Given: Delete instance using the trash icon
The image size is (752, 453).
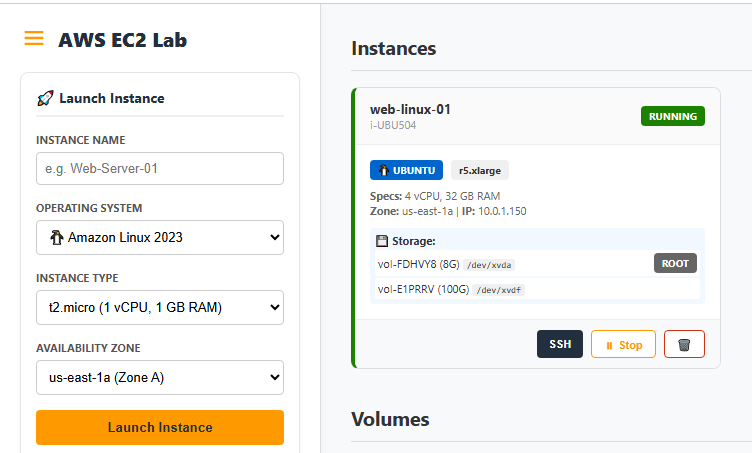Looking at the screenshot, I should coord(684,344).
